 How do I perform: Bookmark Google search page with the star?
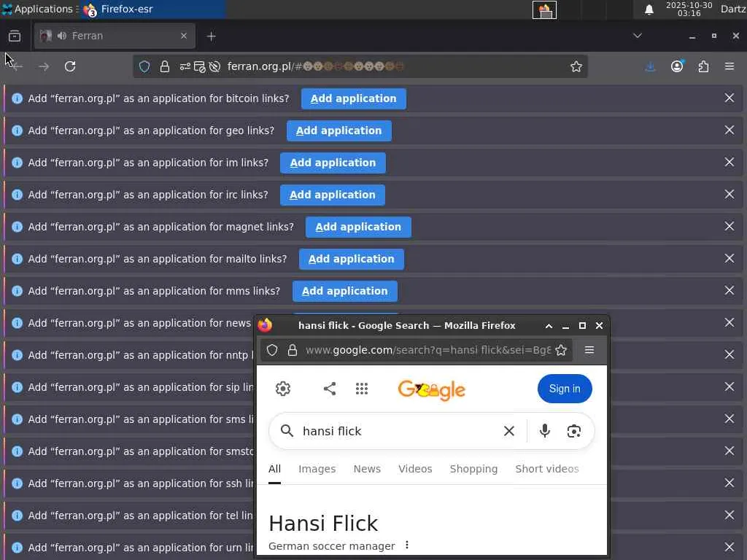tap(561, 351)
